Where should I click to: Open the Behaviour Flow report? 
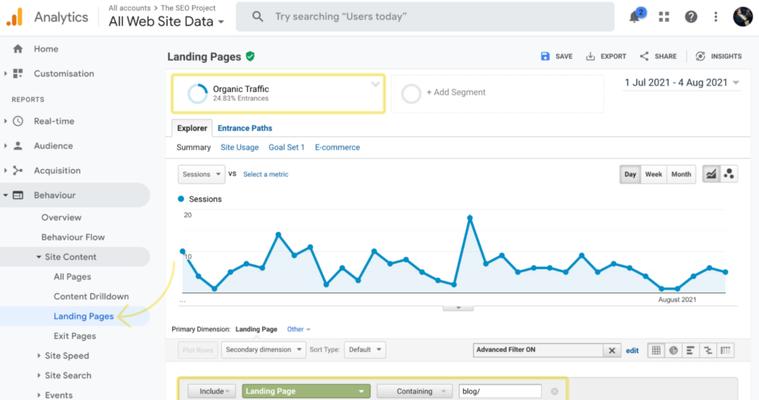click(x=73, y=237)
